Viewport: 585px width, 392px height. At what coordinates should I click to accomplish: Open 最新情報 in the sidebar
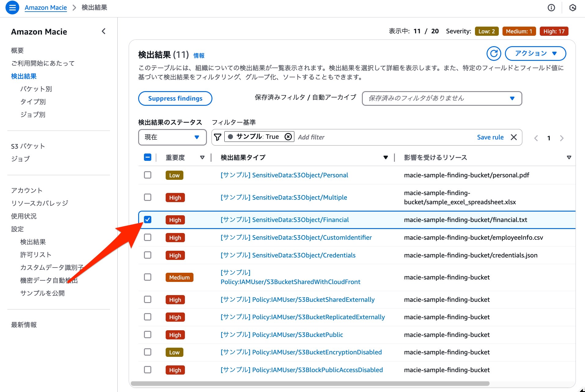(x=24, y=325)
